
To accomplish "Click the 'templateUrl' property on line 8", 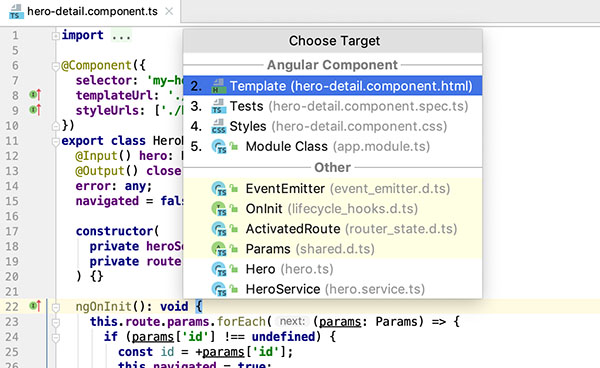I will (114, 95).
